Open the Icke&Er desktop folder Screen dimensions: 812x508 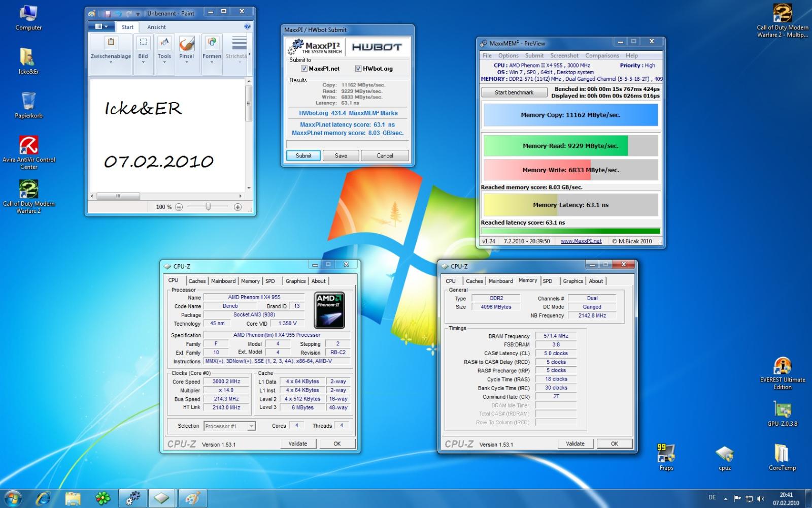tap(28, 61)
